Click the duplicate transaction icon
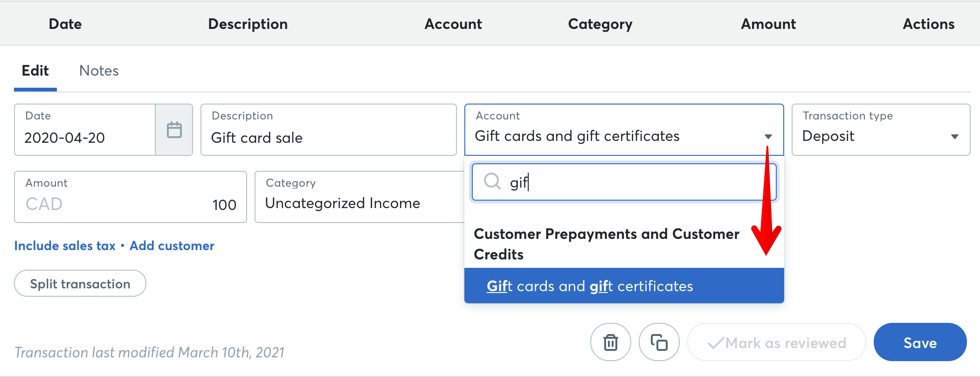 point(659,342)
